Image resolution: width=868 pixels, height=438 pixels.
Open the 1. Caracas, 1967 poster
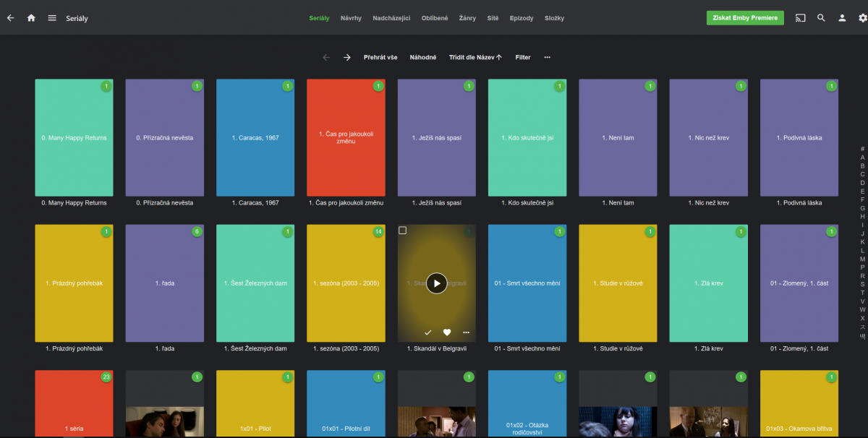click(x=255, y=137)
